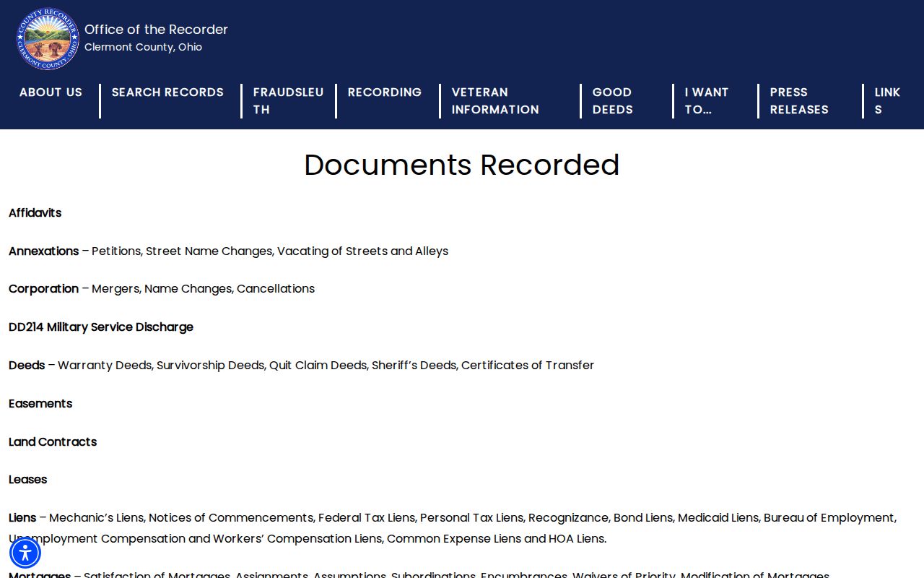This screenshot has width=924, height=578.
Task: Open the Links menu item
Action: pos(887,101)
